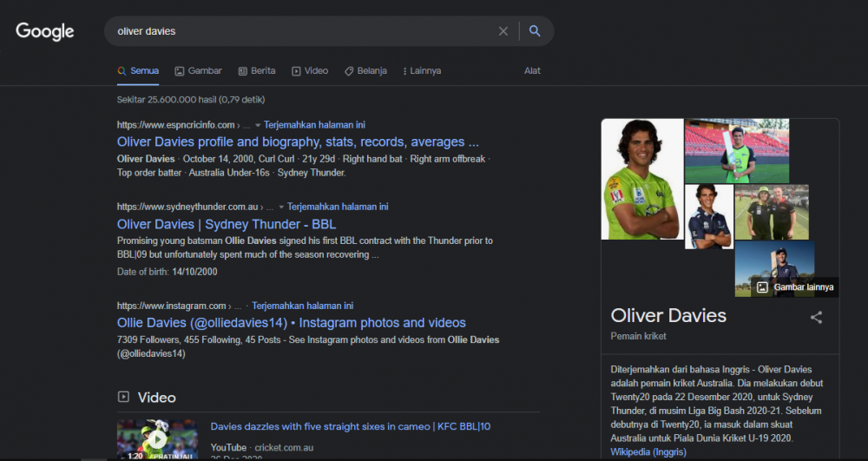The width and height of the screenshot is (868, 461).
Task: Click Date of birth: 14/10/2000 text
Action: click(x=168, y=272)
